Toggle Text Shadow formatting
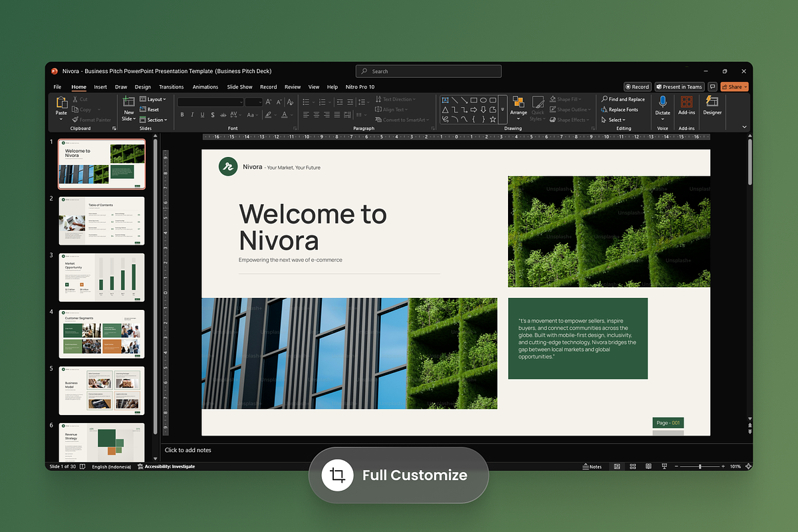The height and width of the screenshot is (532, 798). (213, 114)
